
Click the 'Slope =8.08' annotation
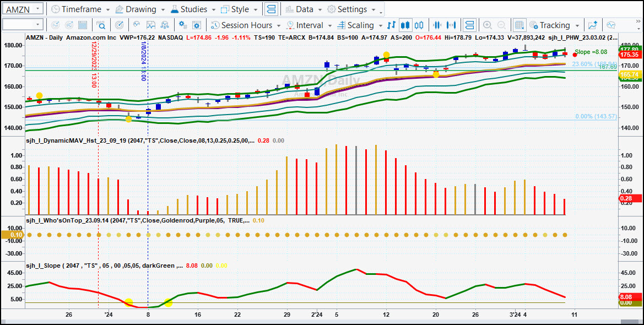click(591, 52)
